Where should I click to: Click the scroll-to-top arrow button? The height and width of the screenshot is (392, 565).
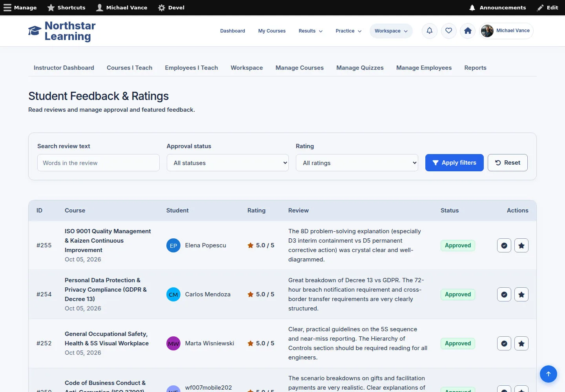(x=549, y=374)
